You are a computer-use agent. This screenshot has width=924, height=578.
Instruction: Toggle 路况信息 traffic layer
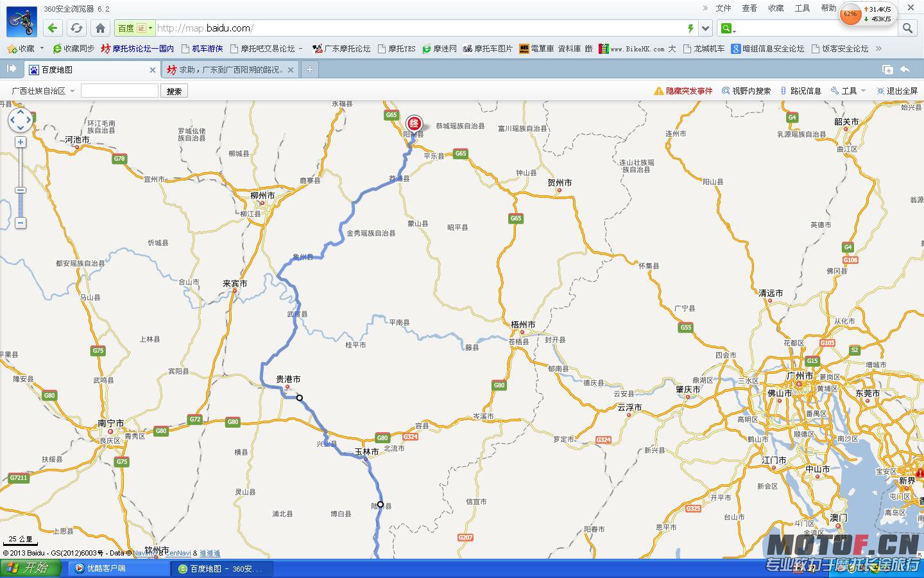pos(801,91)
